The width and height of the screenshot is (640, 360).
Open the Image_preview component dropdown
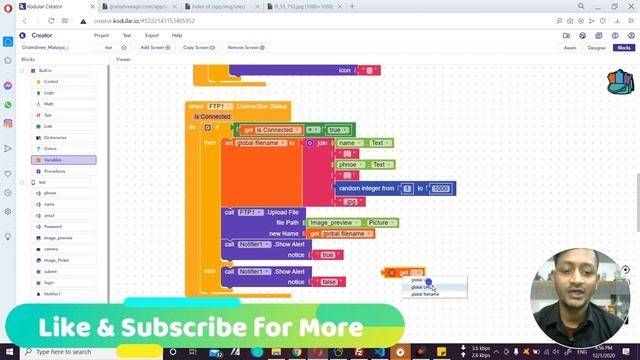tap(334, 222)
